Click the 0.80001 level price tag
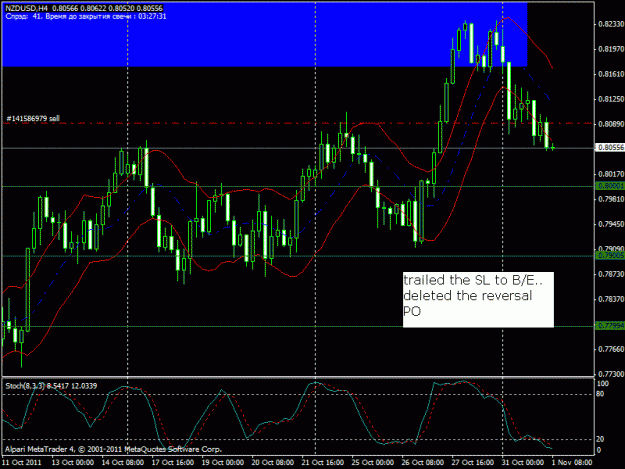This screenshot has height=469, width=625. [610, 186]
